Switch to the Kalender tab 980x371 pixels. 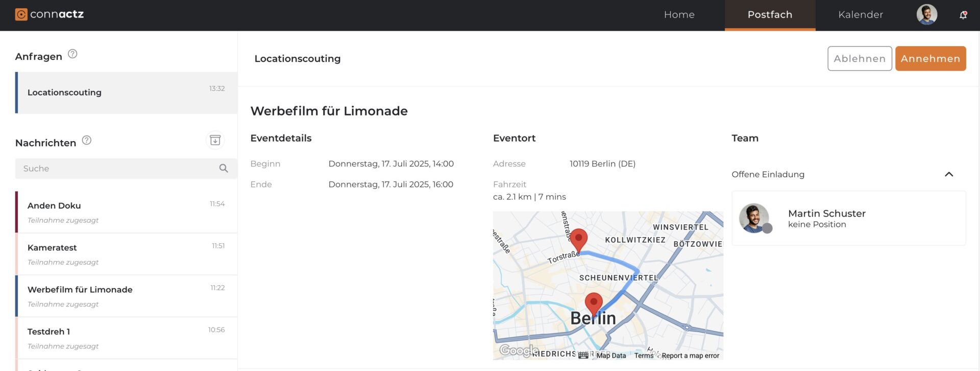click(x=860, y=15)
